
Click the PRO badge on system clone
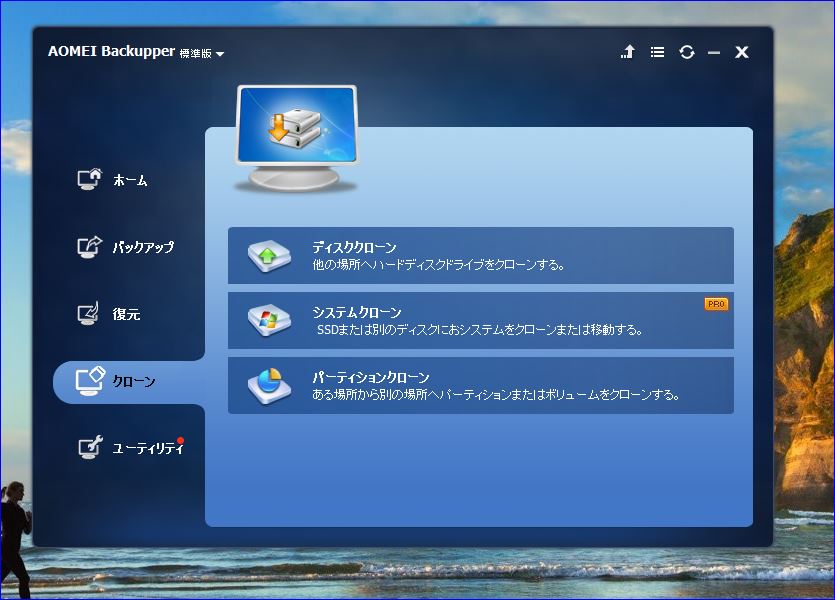[x=716, y=304]
